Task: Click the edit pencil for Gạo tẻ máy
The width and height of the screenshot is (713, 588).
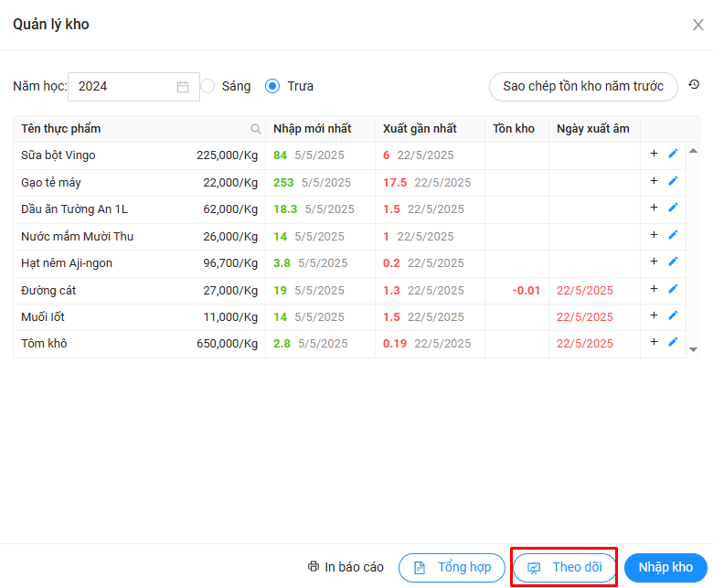Action: 674,181
